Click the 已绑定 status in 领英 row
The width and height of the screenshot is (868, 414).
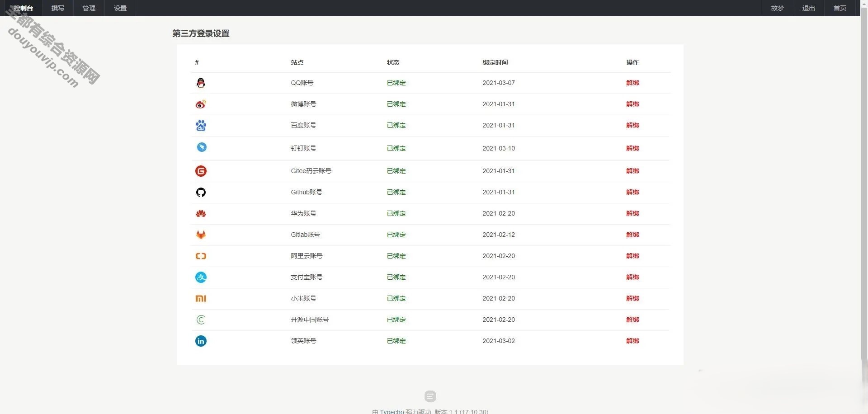(x=396, y=341)
